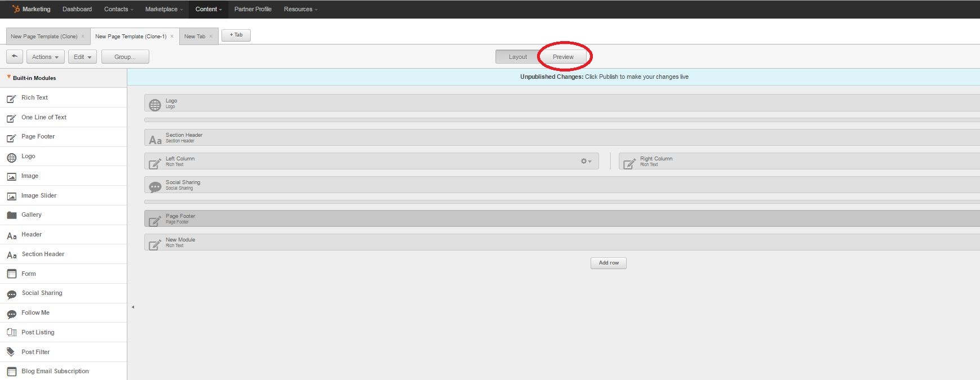The image size is (980, 380).
Task: Open the Marketplace menu
Action: click(x=164, y=9)
